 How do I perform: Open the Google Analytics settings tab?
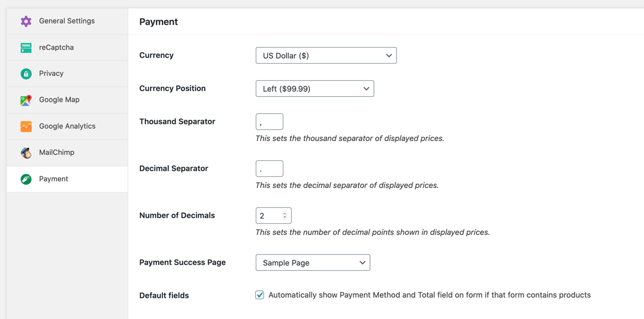point(67,126)
